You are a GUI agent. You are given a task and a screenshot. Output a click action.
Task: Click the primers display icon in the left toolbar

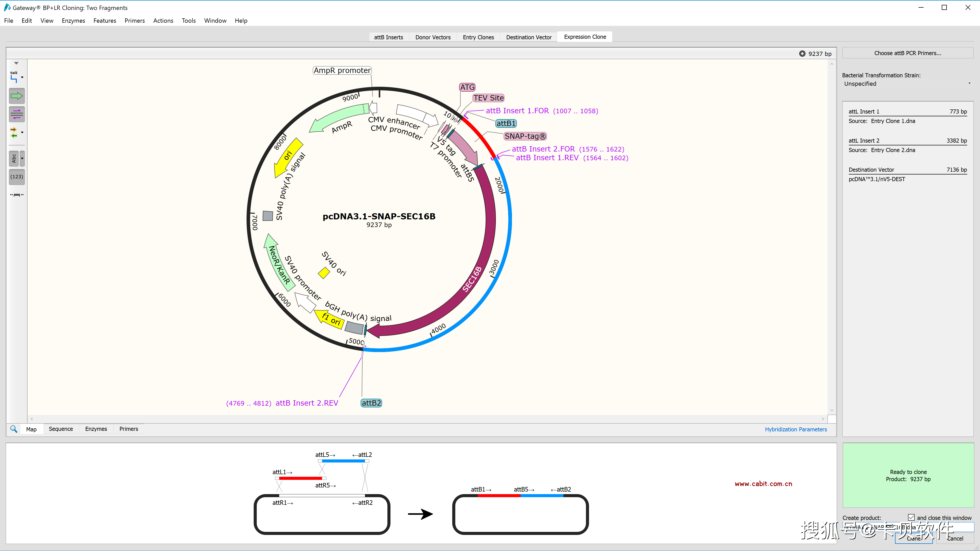click(16, 114)
